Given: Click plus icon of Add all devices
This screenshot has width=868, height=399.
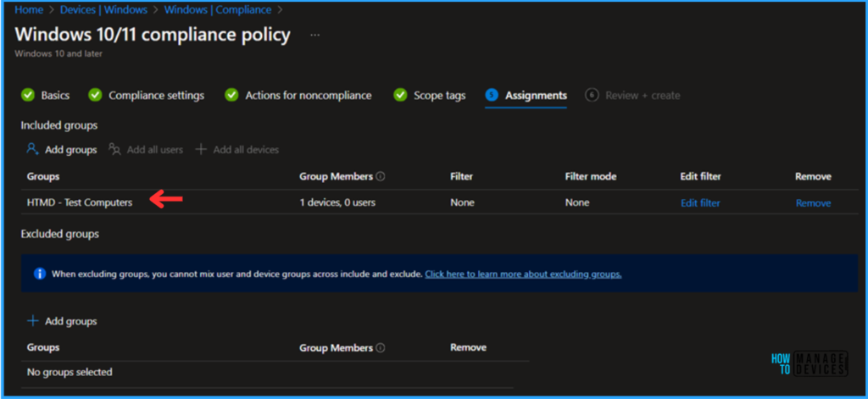Looking at the screenshot, I should pyautogui.click(x=201, y=149).
